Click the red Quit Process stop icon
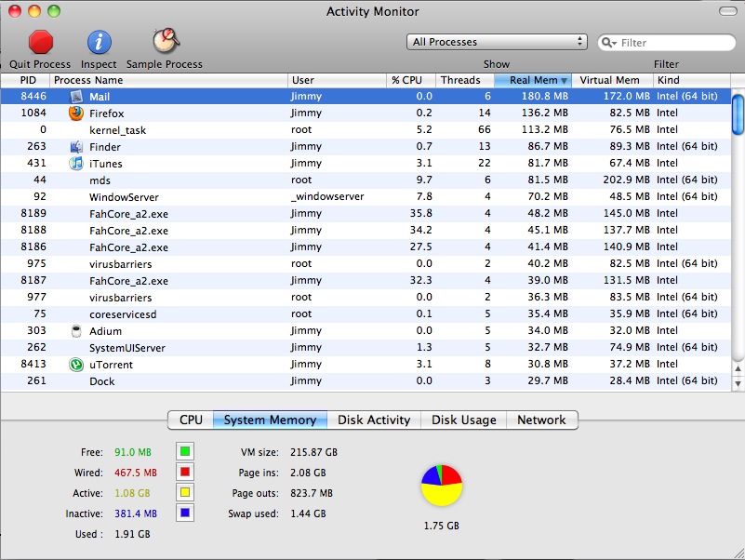This screenshot has height=560, width=745. tap(40, 42)
